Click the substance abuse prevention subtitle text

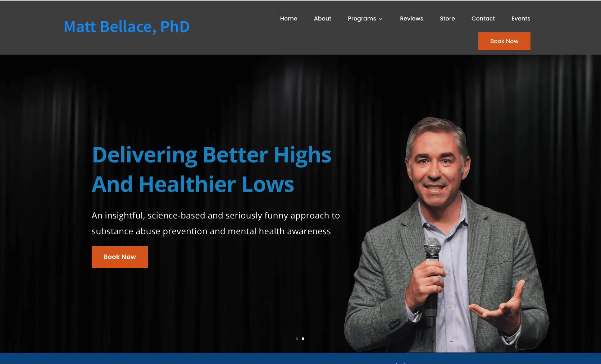(216, 223)
